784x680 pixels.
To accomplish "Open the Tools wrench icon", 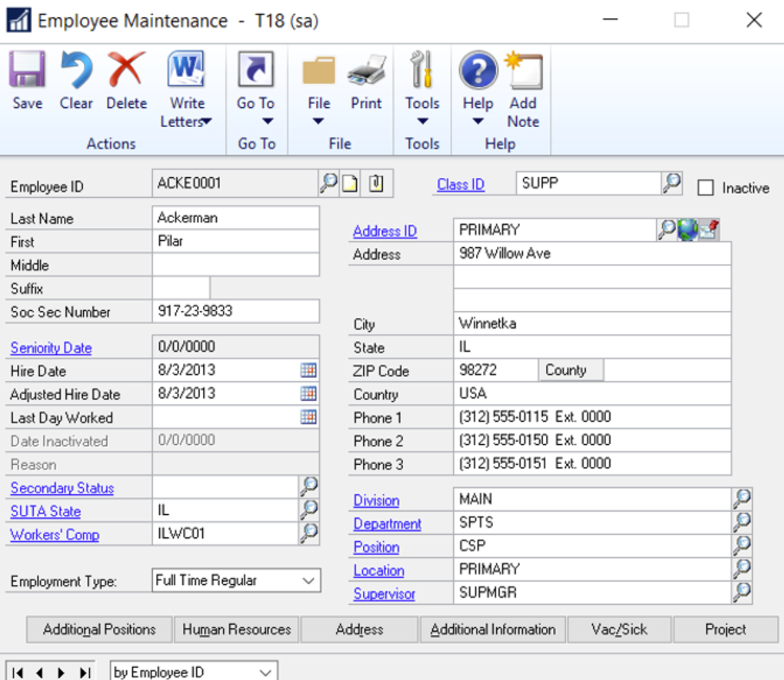I will tap(422, 69).
